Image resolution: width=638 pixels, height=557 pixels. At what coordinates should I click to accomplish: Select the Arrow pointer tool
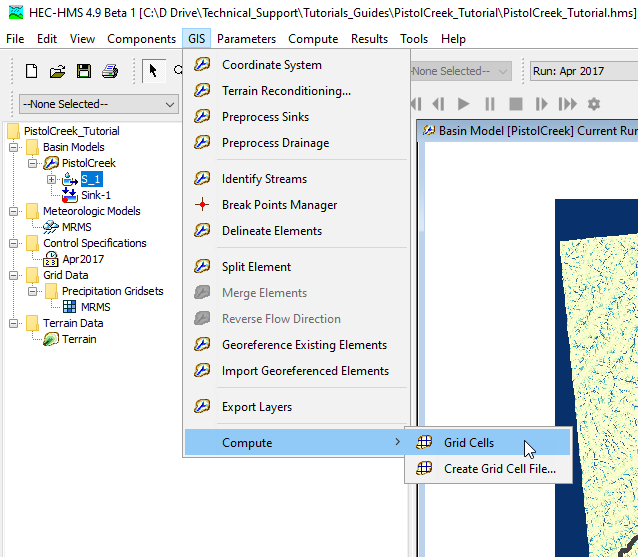153,71
